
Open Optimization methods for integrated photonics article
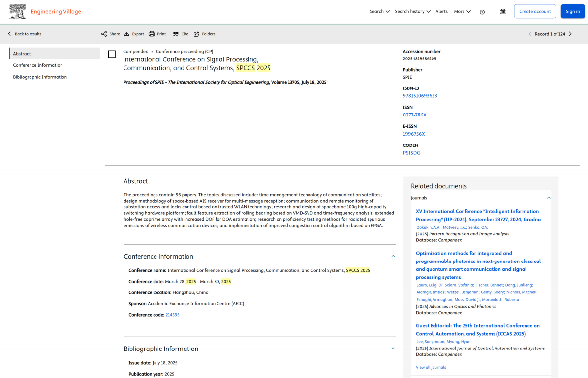pyautogui.click(x=478, y=265)
